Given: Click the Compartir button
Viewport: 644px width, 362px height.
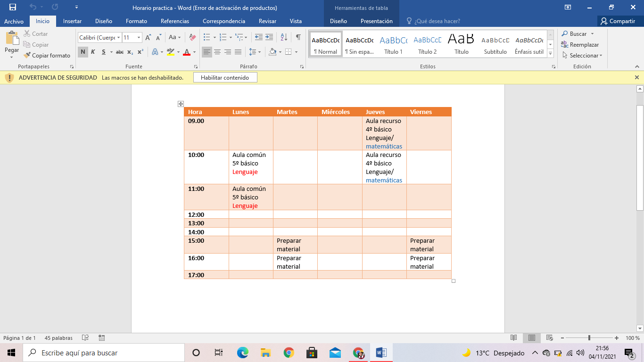Looking at the screenshot, I should 618,21.
